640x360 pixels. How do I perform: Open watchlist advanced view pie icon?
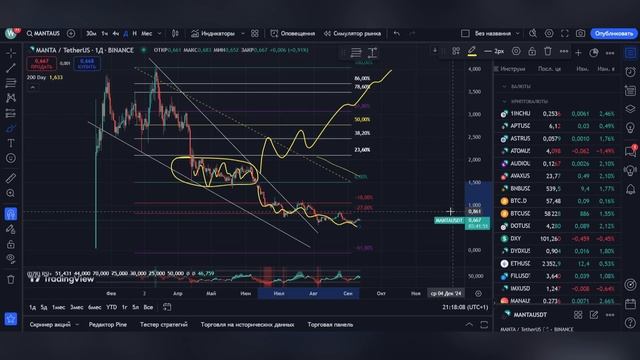(x=594, y=53)
